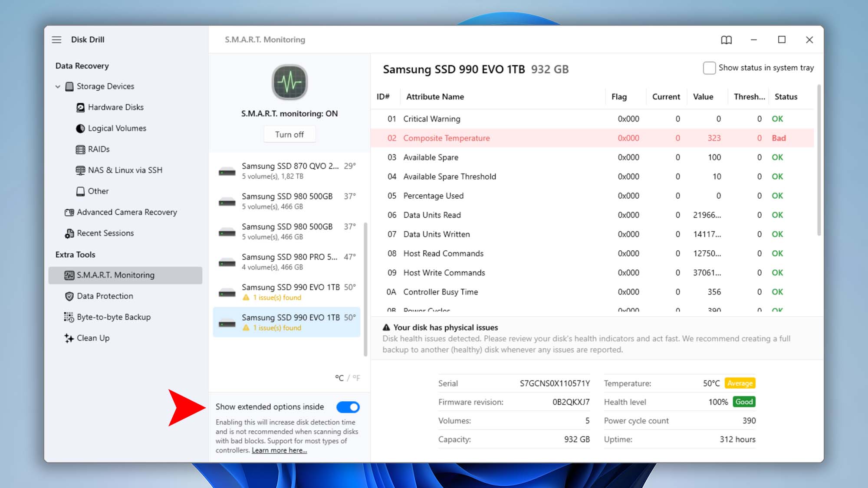Open the Data Protection tool
This screenshot has width=868, height=488.
coord(105,296)
